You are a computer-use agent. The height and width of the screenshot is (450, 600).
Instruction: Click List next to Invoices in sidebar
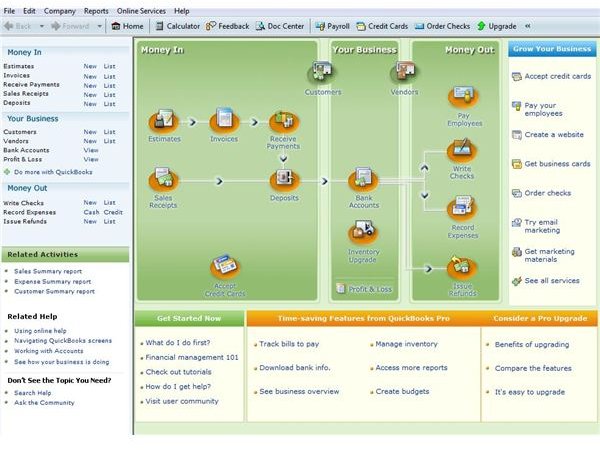coord(109,76)
